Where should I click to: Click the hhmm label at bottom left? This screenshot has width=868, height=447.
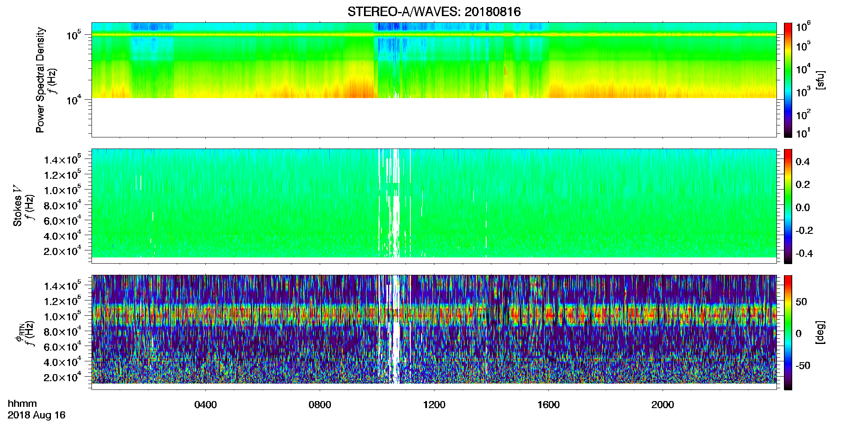22,404
